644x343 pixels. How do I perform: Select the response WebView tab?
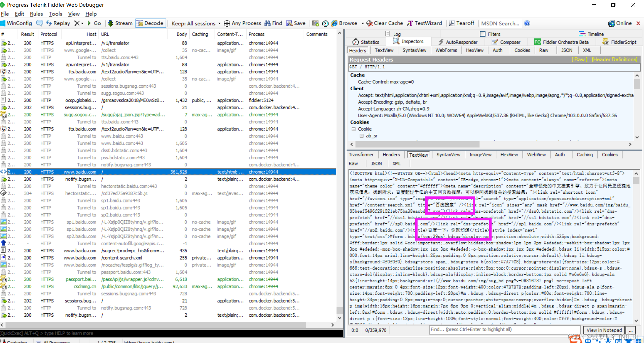[x=536, y=155]
